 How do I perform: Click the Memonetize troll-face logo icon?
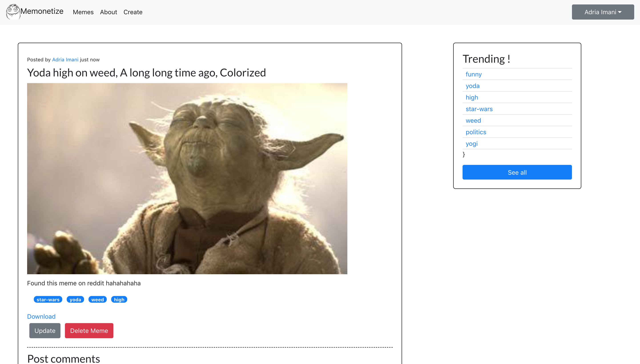13,12
